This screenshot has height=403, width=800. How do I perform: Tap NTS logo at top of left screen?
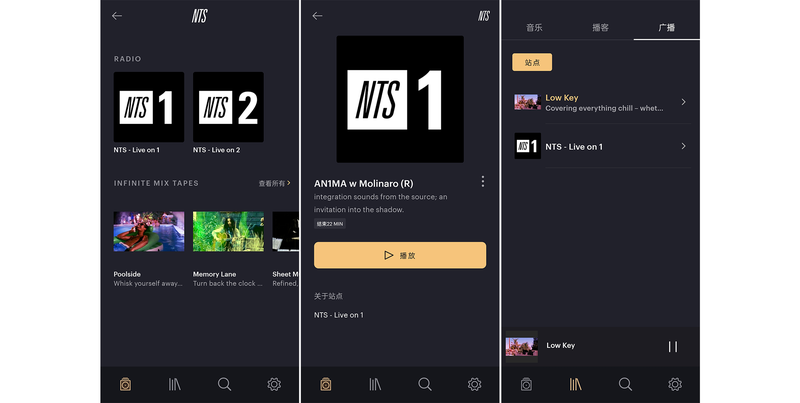click(x=199, y=16)
